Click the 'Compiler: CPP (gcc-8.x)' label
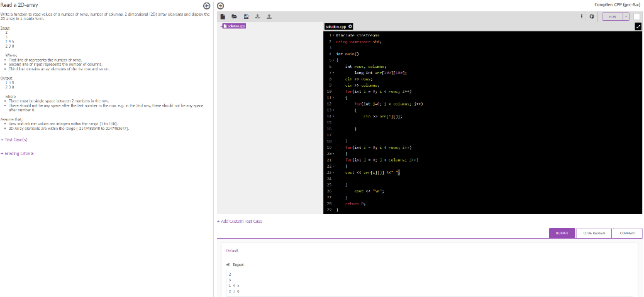The width and height of the screenshot is (644, 297). (x=617, y=4)
